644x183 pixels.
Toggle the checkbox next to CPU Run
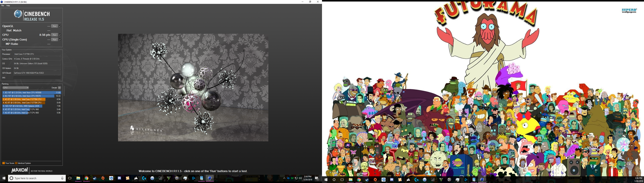[60, 35]
